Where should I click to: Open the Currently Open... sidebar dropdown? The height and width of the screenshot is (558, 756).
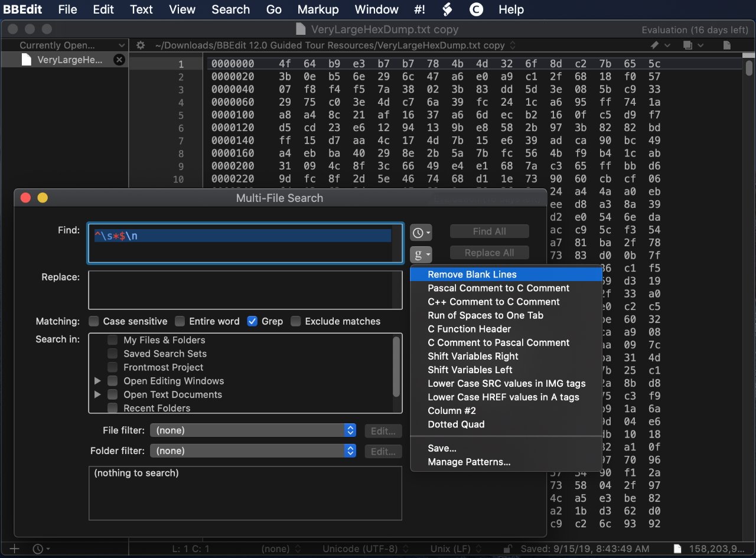(x=65, y=45)
